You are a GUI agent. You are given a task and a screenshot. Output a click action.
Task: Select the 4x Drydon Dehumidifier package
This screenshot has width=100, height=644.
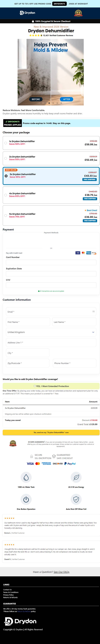[51, 195]
